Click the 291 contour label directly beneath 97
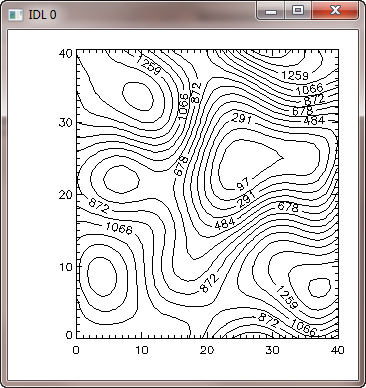 point(246,199)
